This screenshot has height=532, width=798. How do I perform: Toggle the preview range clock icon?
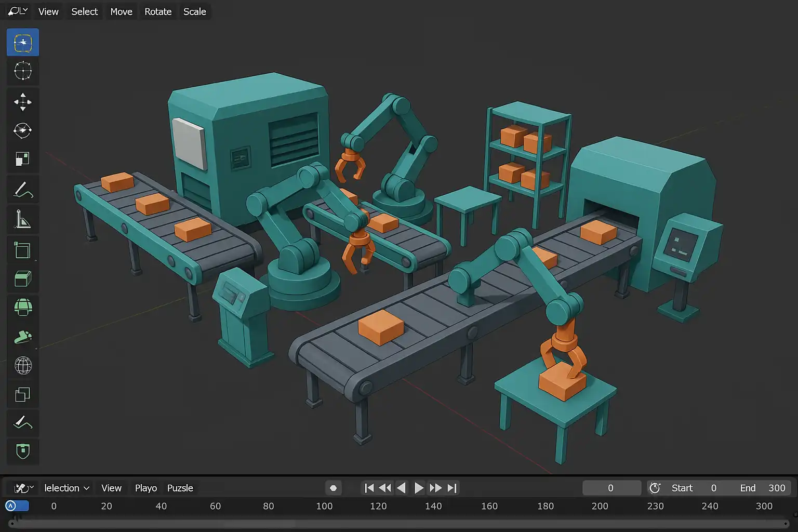pos(655,488)
